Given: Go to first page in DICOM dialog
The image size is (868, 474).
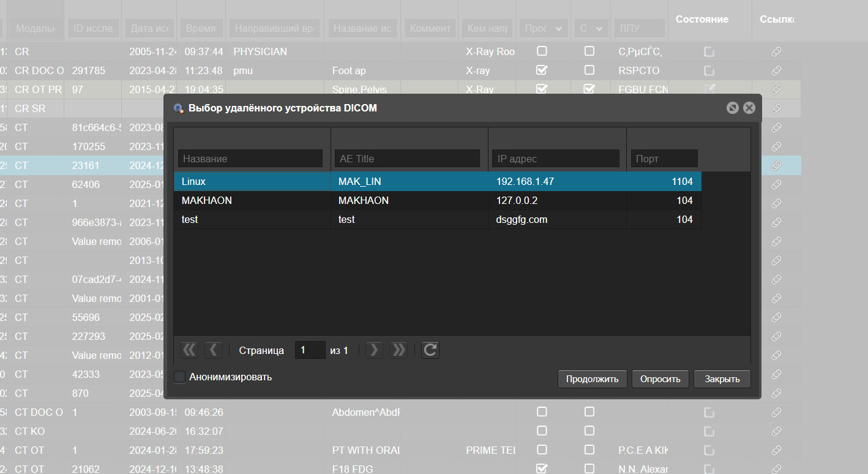Looking at the screenshot, I should (190, 350).
